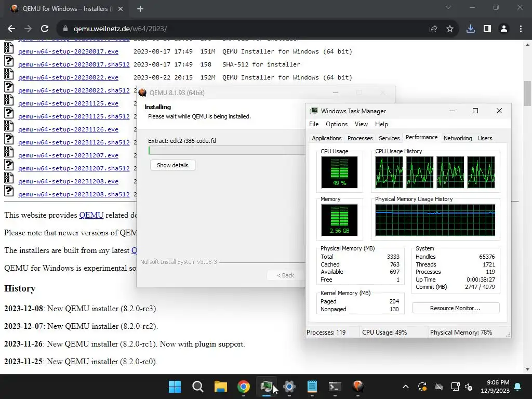Click Task Manager taskbar icon
The height and width of the screenshot is (399, 532).
click(267, 387)
